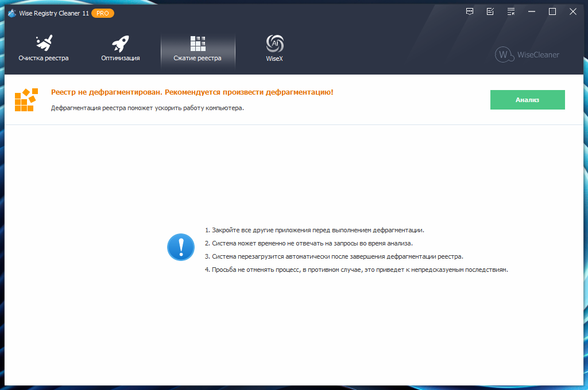Click the orange headline about defragmentation recommended
The height and width of the screenshot is (390, 588).
coord(192,92)
